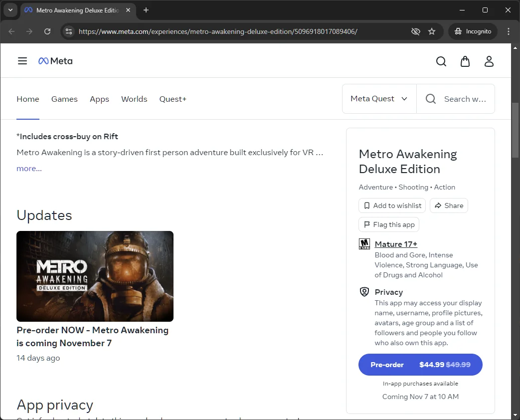Click the 'Updates' heading
520x420 pixels.
(x=44, y=215)
